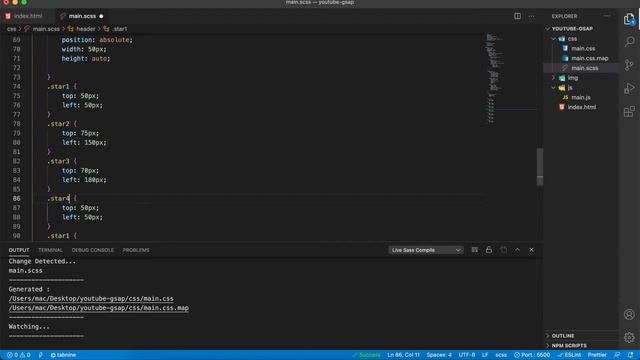Change indentation via Spaces: 4
640x360 pixels.
pos(439,355)
